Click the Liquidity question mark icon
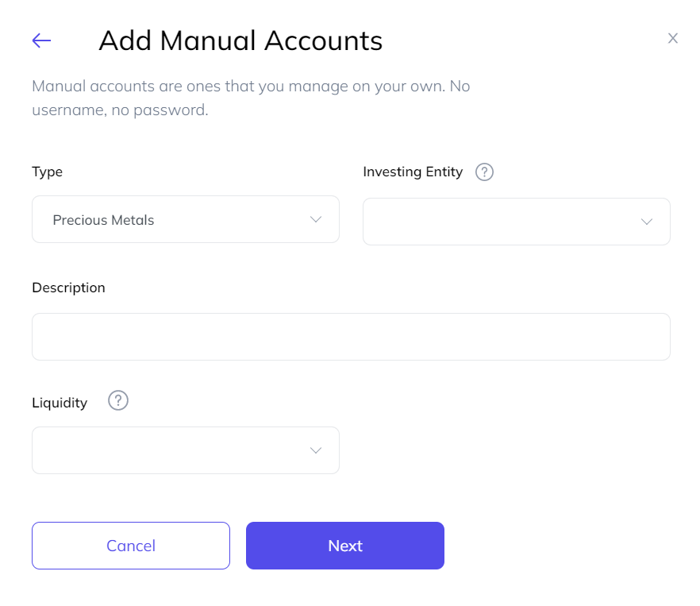The width and height of the screenshot is (700, 606). [x=118, y=401]
